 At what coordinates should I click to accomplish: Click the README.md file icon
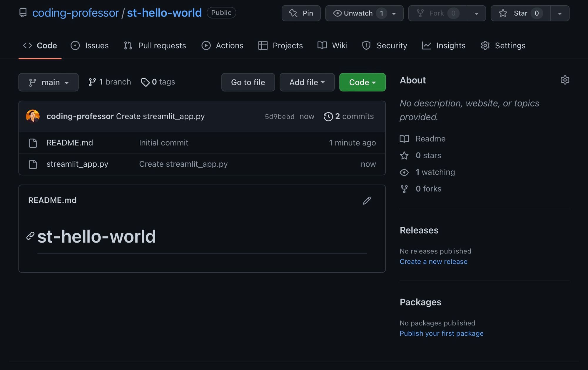(x=33, y=143)
